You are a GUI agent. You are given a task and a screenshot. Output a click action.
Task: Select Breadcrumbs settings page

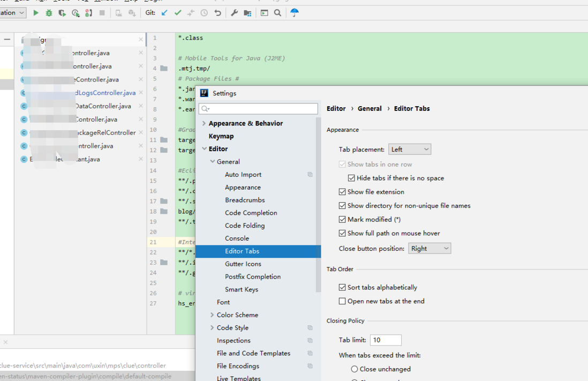click(245, 200)
